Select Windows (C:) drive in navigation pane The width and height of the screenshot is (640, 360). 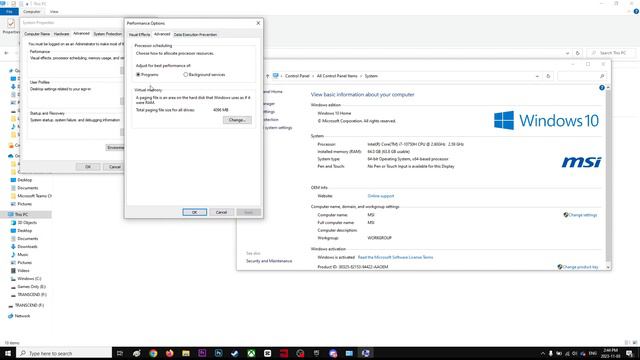[x=29, y=279]
